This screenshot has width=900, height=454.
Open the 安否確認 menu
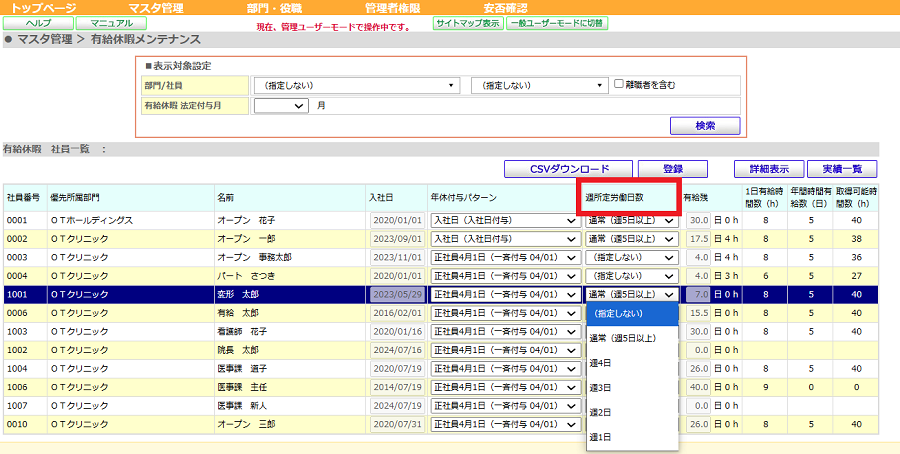505,8
